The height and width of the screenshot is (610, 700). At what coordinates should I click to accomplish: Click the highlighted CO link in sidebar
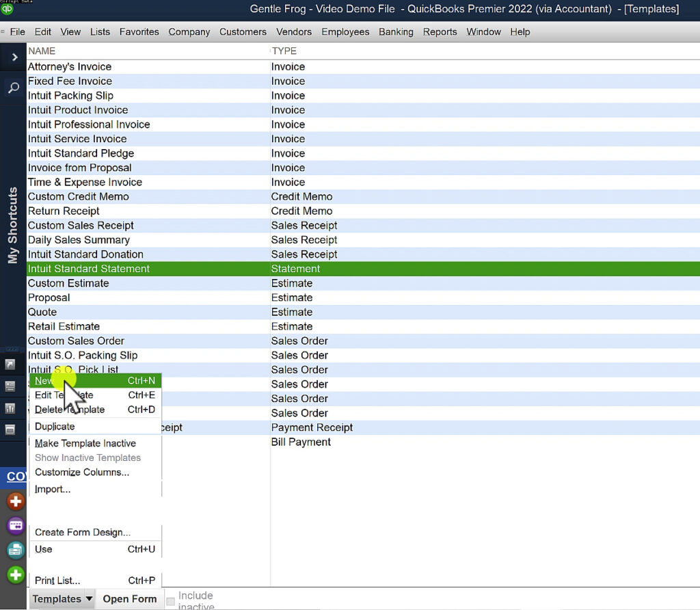click(14, 476)
